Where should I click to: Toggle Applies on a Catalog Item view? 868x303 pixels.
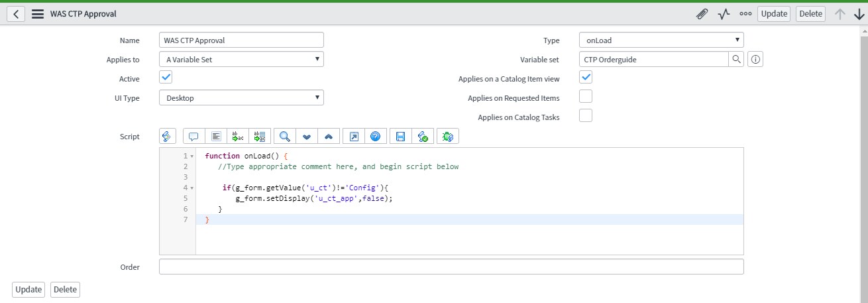[x=586, y=78]
